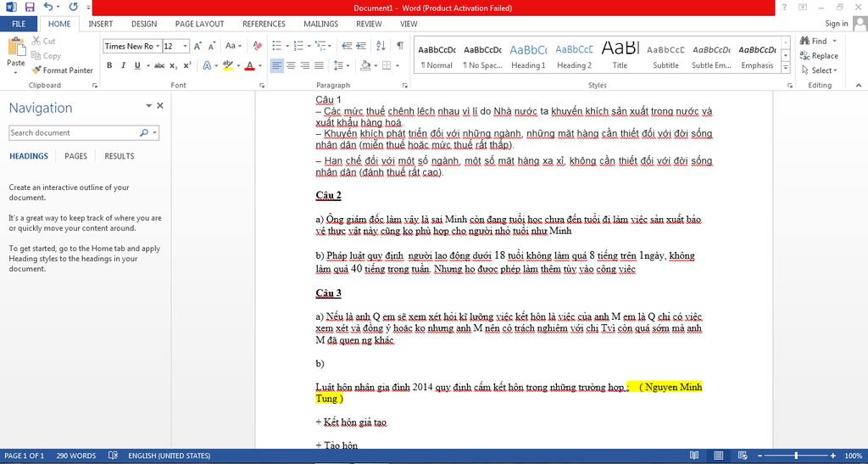Viewport: 868px width, 464px height.
Task: Open multilevel list options
Action: coord(323,46)
